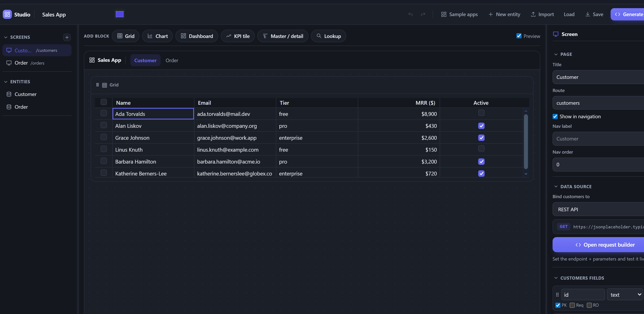
Task: Click the Screen panel monitor icon
Action: pyautogui.click(x=556, y=34)
